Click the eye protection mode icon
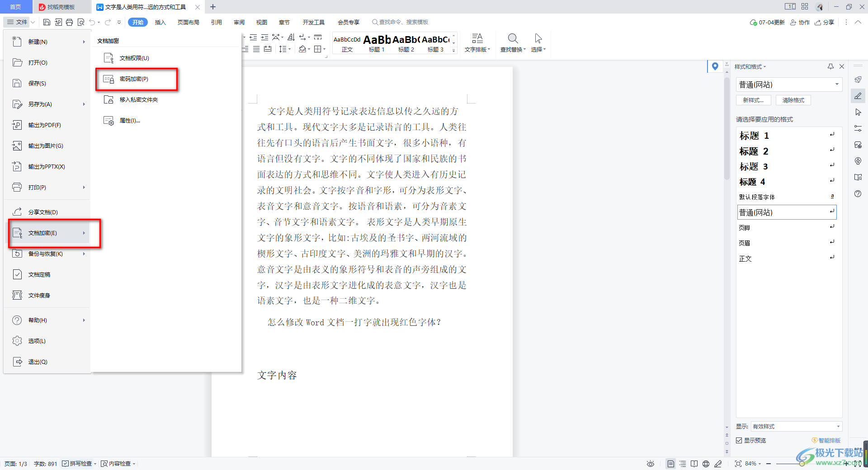 (x=650, y=464)
